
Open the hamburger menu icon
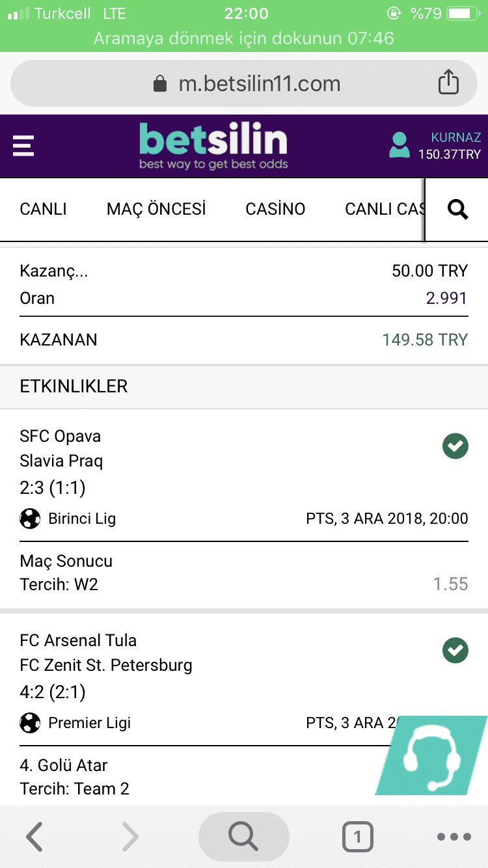(x=23, y=146)
